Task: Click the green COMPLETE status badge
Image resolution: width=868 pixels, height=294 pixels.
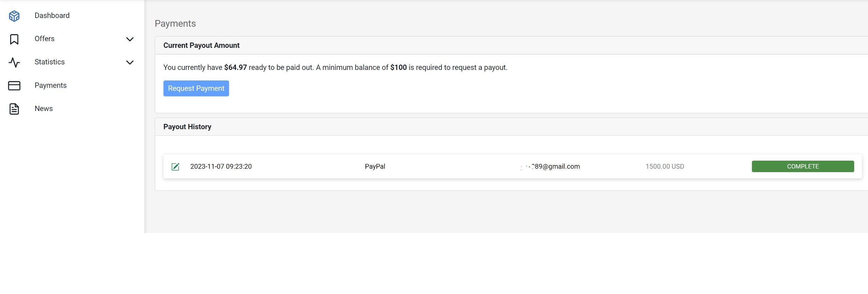Action: click(x=803, y=166)
